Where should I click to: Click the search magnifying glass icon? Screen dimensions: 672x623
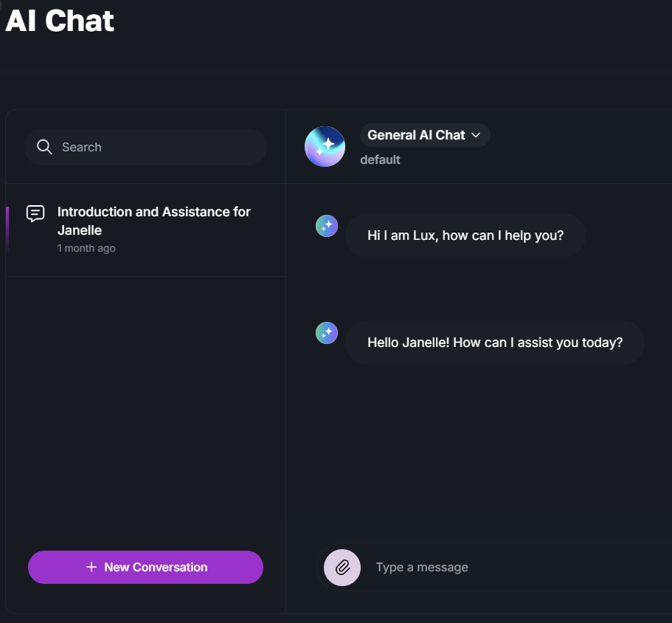[44, 147]
